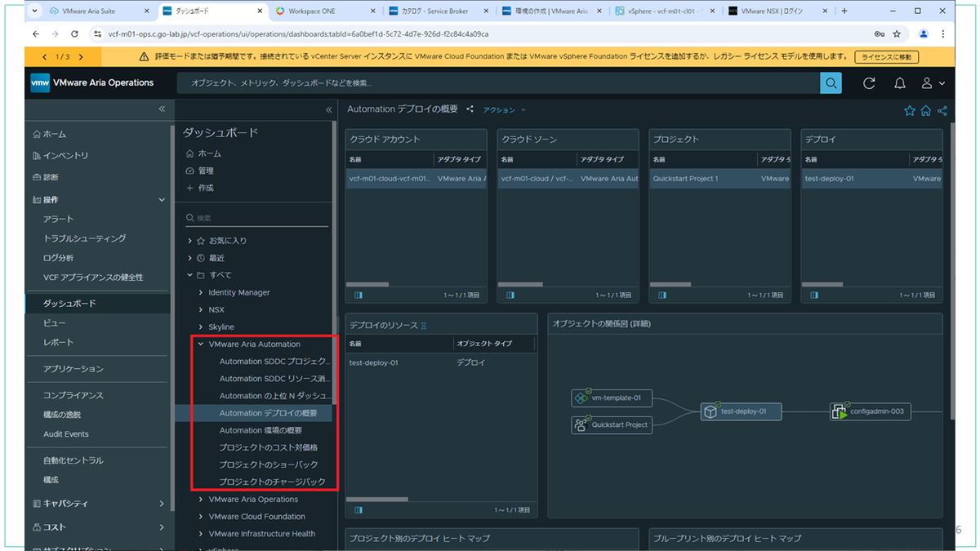Open Automation 環境の概要 dashboard

(261, 430)
